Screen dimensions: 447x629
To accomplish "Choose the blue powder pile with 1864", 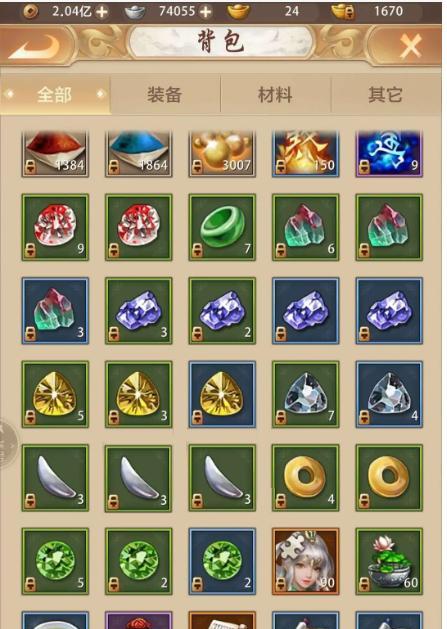I will point(138,154).
